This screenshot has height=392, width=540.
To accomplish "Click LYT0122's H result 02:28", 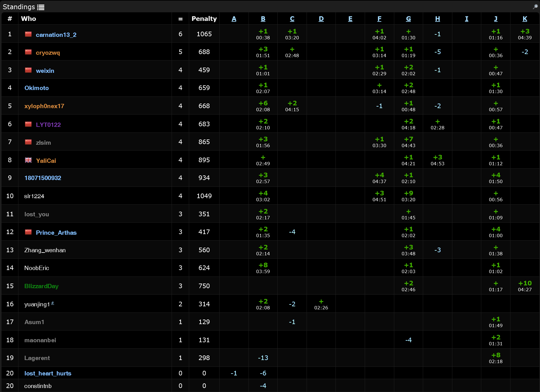I will [x=438, y=124].
